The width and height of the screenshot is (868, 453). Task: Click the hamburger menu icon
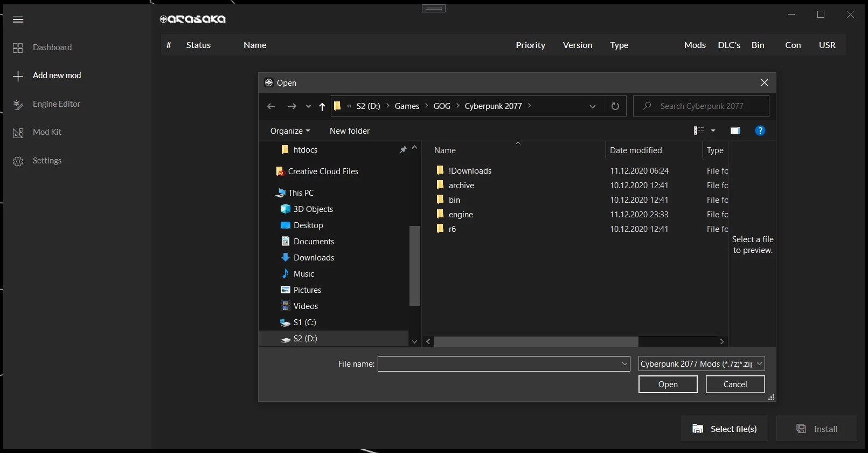(18, 19)
